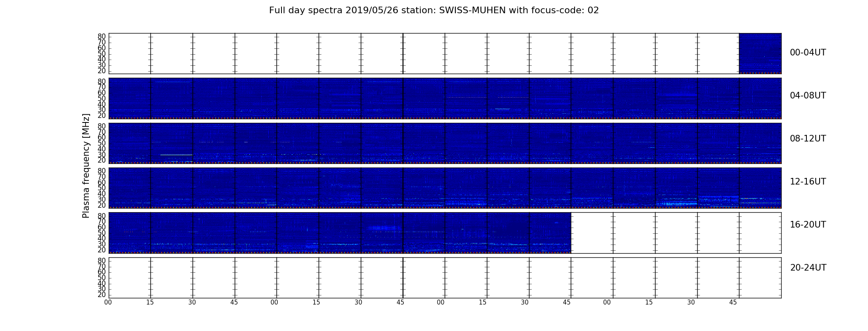Click the '30' tick label of the 16-20UT panel
The image size is (868, 331).
pyautogui.click(x=102, y=244)
